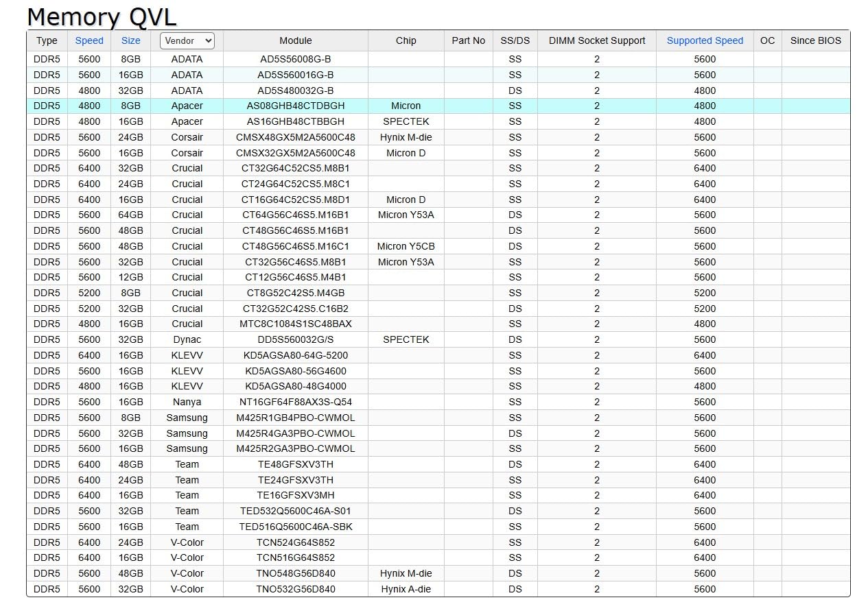The image size is (868, 613).
Task: Select module CMSX32GX5M2A5600C48
Action: [x=296, y=153]
